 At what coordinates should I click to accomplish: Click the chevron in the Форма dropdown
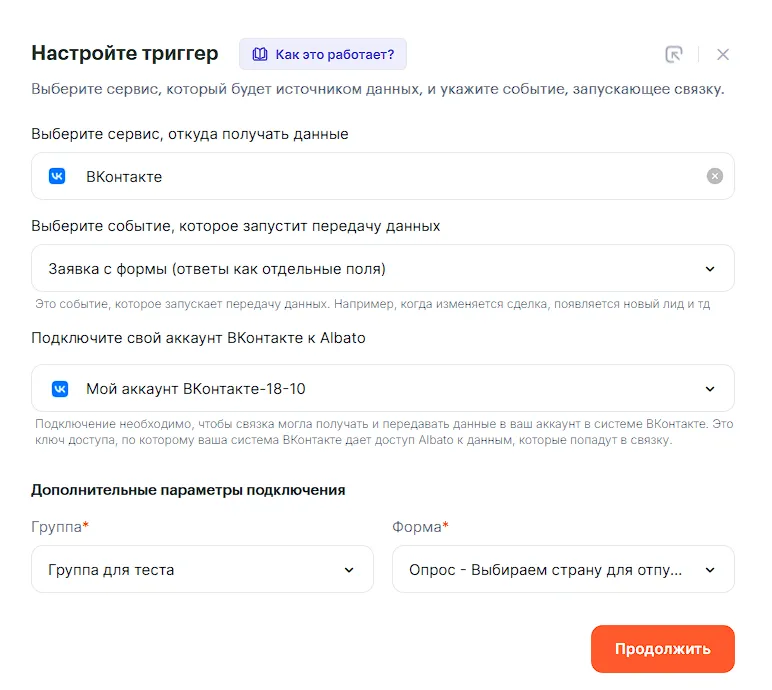pos(710,570)
